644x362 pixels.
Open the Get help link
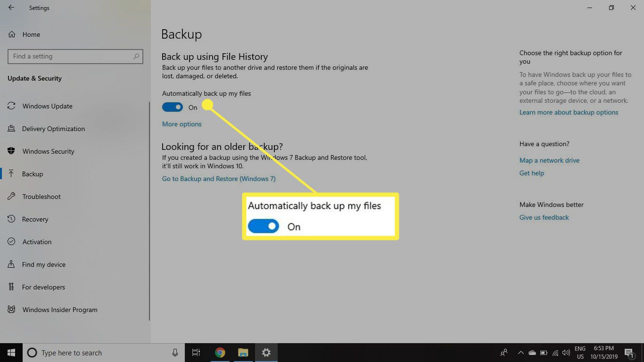[532, 173]
